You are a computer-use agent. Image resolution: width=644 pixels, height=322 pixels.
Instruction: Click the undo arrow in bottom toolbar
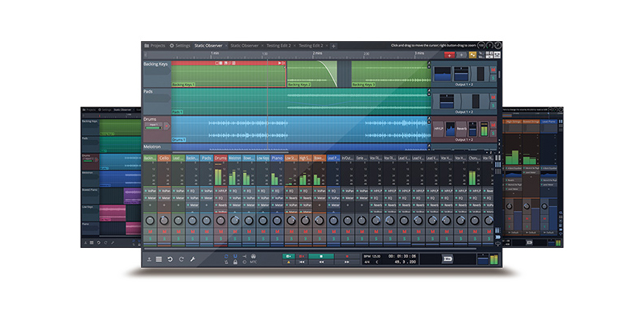pyautogui.click(x=171, y=259)
